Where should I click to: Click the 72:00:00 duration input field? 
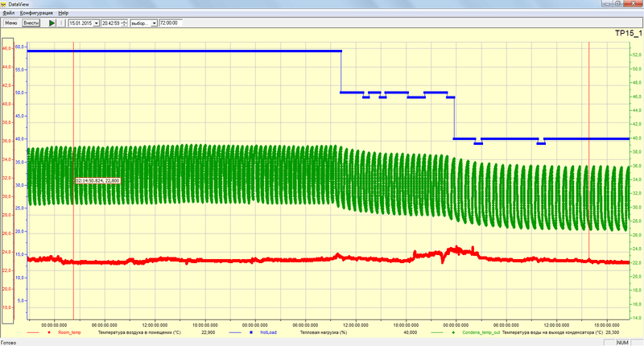(171, 23)
